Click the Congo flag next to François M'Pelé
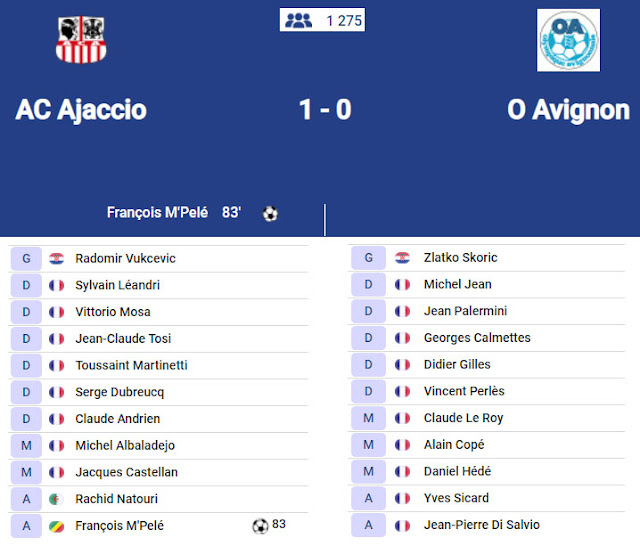 [x=56, y=526]
